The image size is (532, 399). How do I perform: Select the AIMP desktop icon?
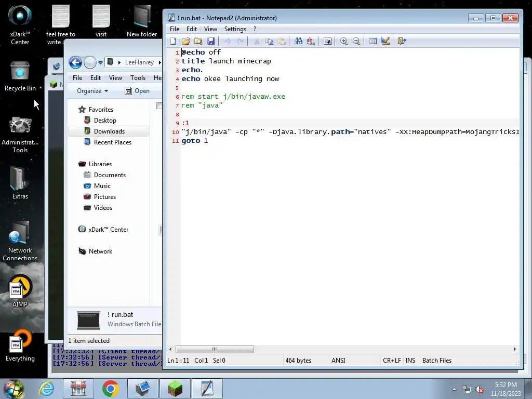tap(20, 291)
